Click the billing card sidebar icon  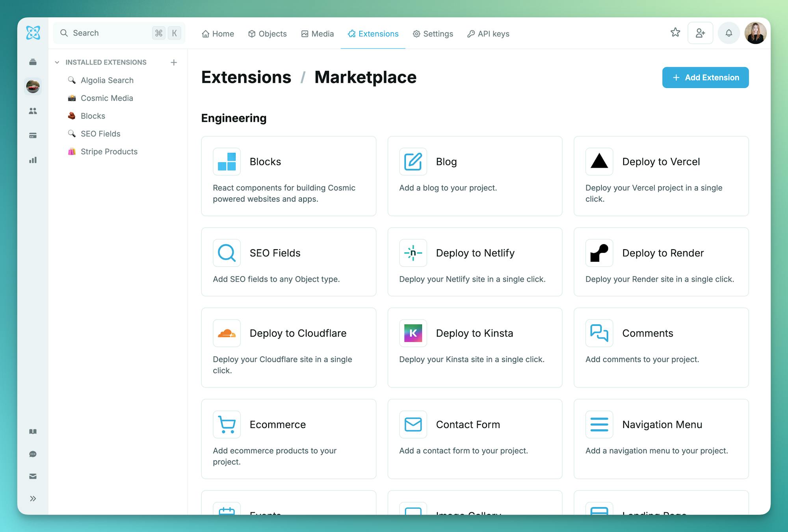33,135
